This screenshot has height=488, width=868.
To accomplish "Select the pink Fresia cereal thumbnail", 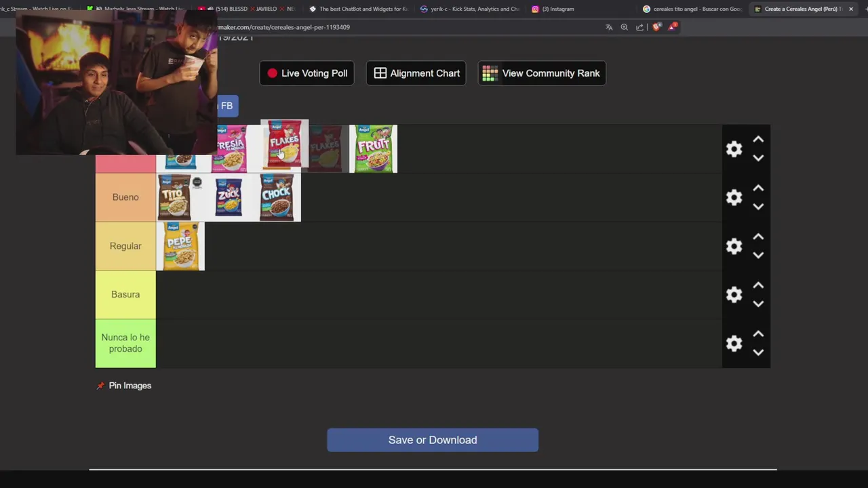I will (x=232, y=148).
